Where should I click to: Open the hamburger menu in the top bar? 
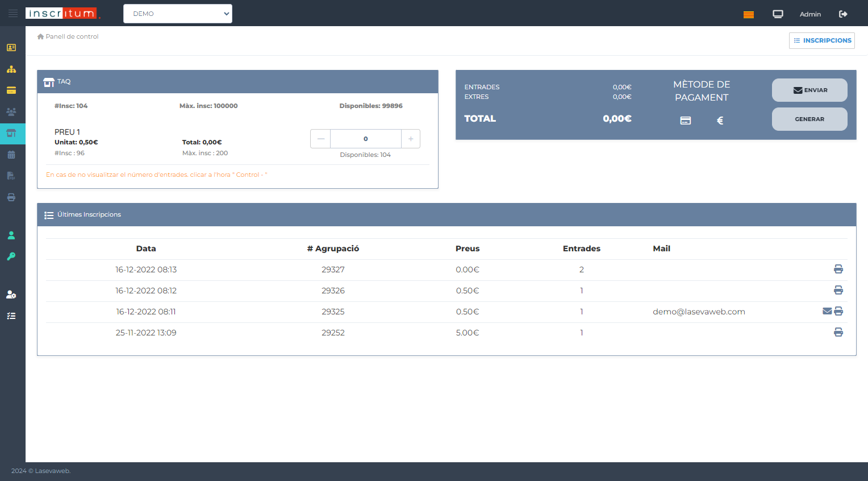point(12,13)
